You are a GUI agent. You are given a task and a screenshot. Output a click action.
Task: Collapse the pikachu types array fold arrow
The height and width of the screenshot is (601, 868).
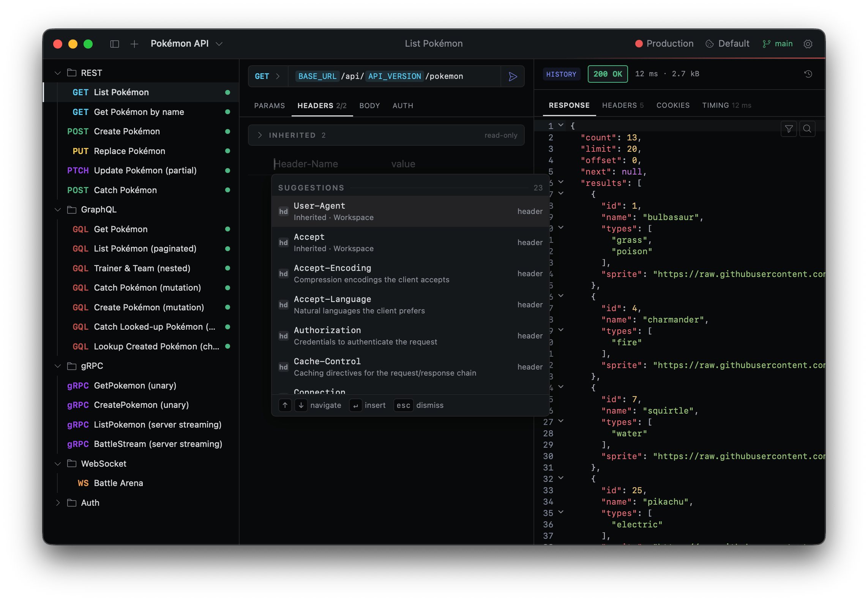[x=561, y=512]
